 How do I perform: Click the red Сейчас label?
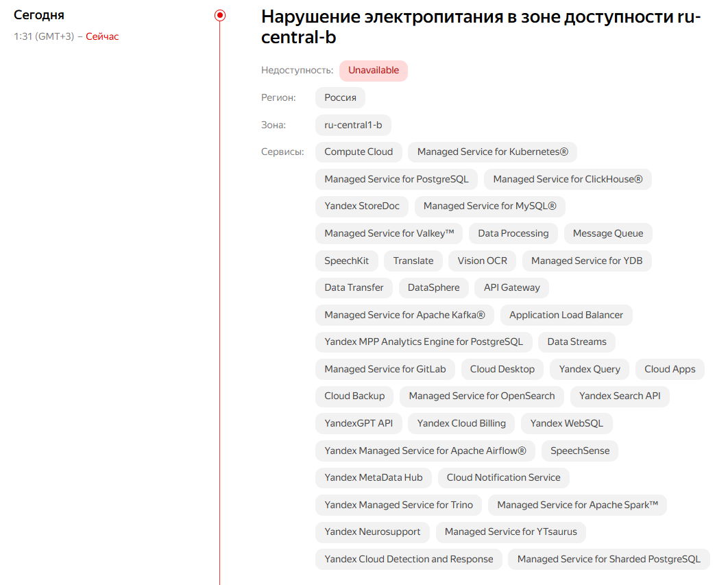tap(102, 37)
